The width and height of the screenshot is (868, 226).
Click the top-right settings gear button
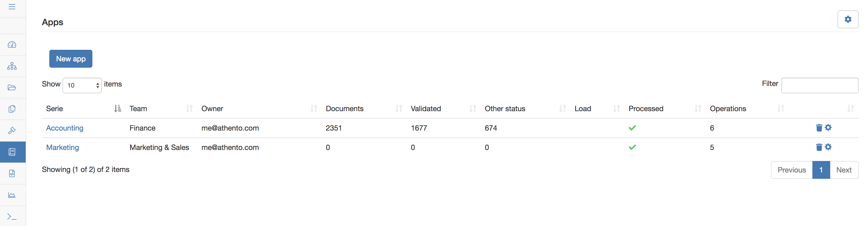pyautogui.click(x=848, y=20)
